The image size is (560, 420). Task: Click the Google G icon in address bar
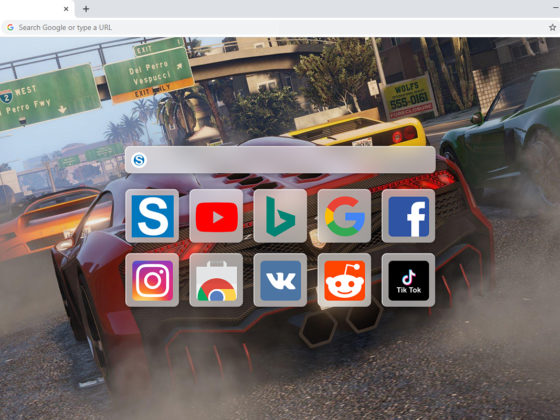(x=10, y=28)
